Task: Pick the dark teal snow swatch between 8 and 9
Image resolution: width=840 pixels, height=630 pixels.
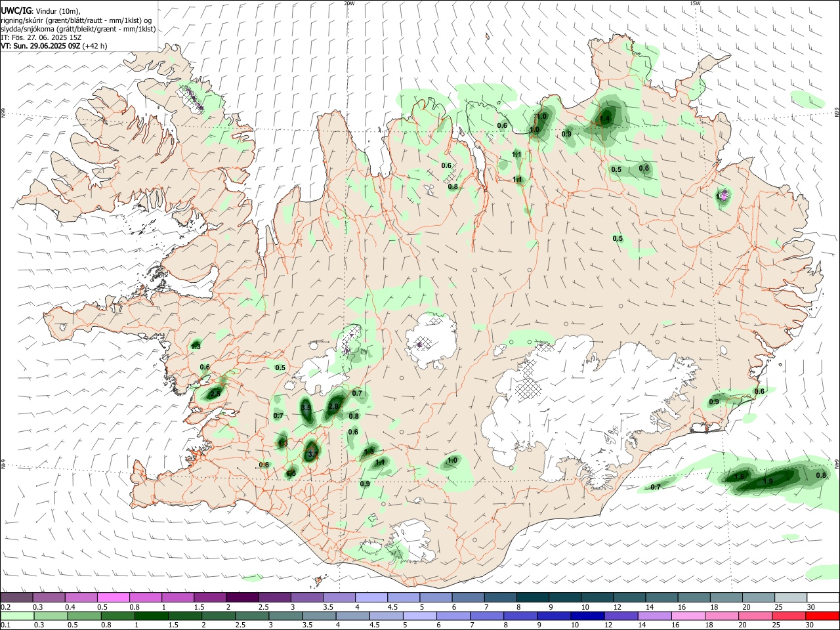Action: [533, 598]
